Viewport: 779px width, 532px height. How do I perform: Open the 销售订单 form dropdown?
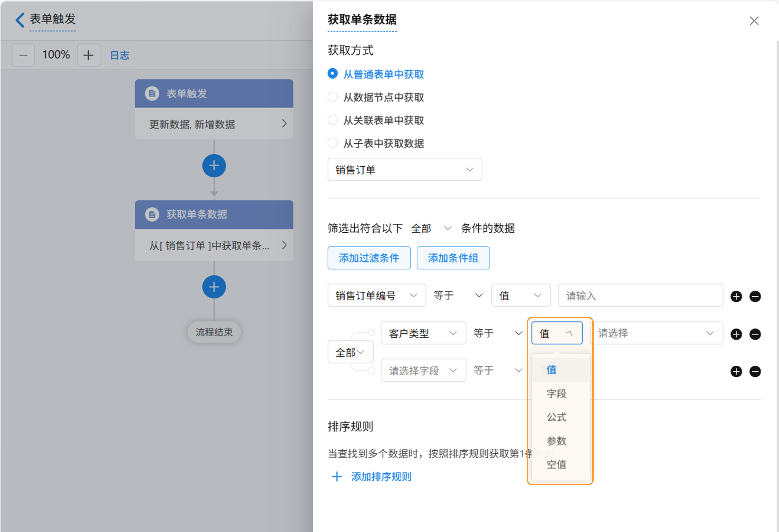coord(405,170)
